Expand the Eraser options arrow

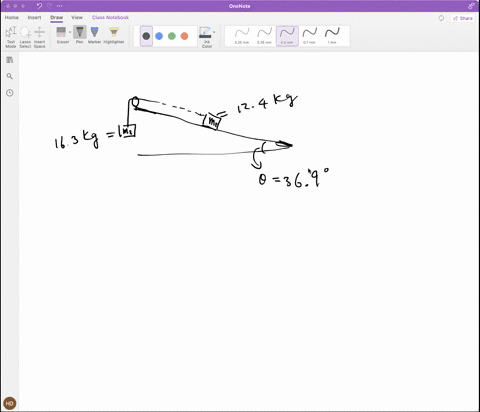click(70, 32)
